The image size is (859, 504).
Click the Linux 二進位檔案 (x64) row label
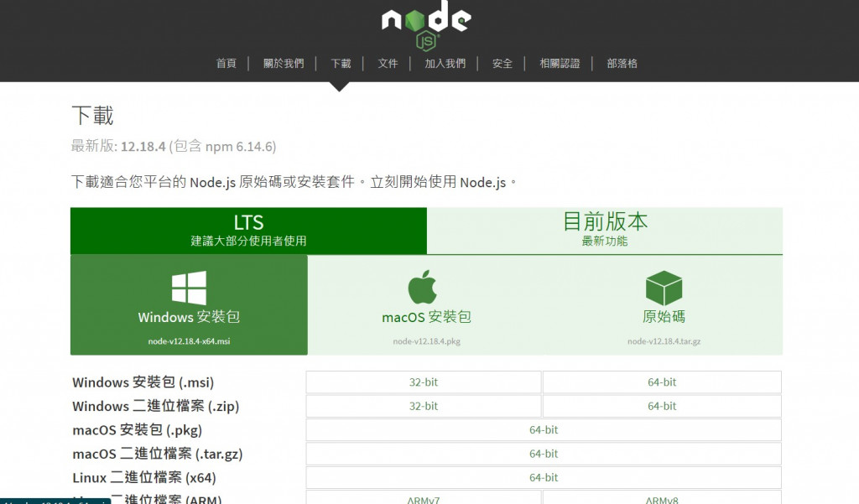coord(144,478)
